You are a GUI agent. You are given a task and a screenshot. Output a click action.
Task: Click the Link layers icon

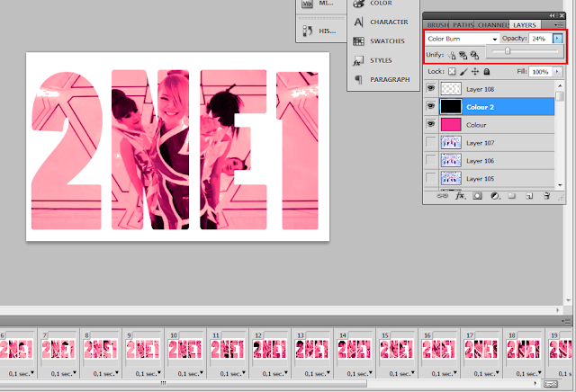click(442, 196)
